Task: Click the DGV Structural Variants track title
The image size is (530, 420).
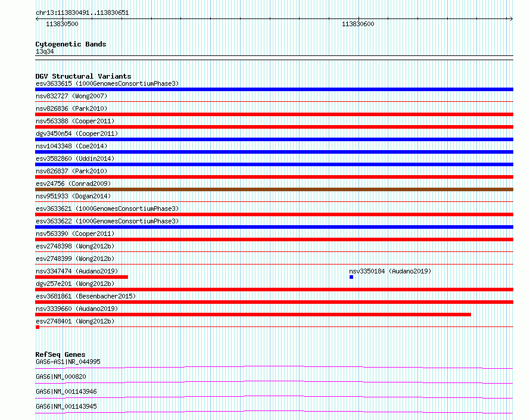Action: pyautogui.click(x=83, y=76)
